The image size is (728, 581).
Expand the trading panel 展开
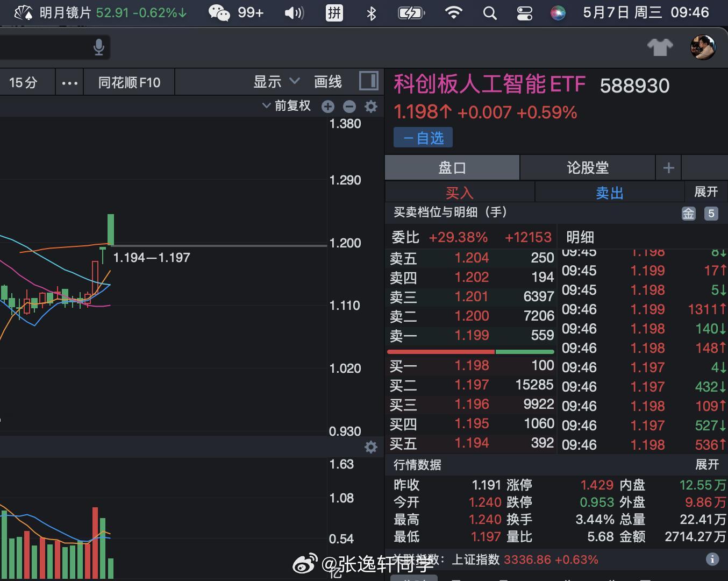(x=706, y=192)
